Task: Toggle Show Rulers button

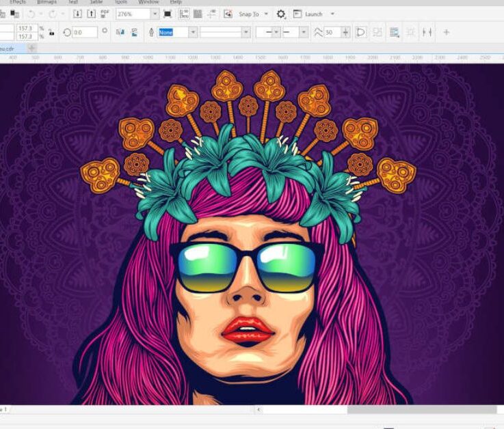Action: pyautogui.click(x=184, y=14)
